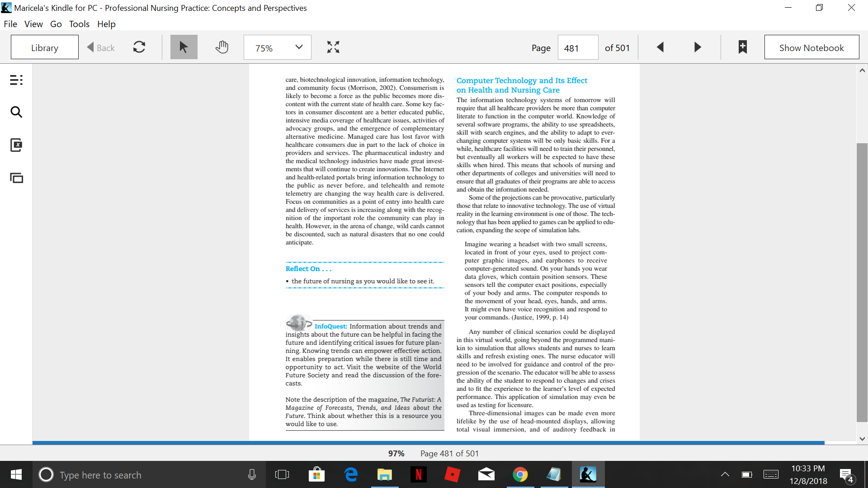Image resolution: width=868 pixels, height=488 pixels.
Task: Open the Table of Contents sidebar icon
Action: tap(16, 80)
